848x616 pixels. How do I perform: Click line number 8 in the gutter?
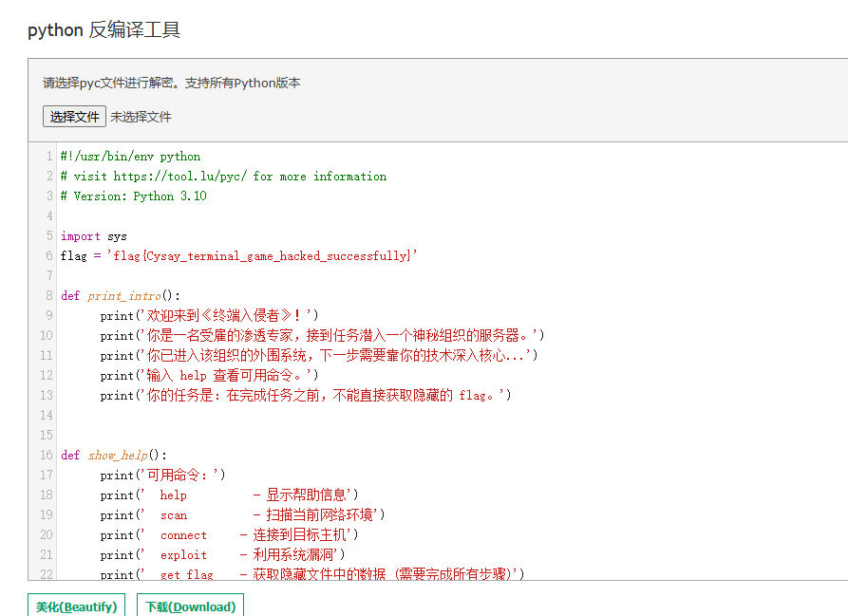click(x=48, y=296)
